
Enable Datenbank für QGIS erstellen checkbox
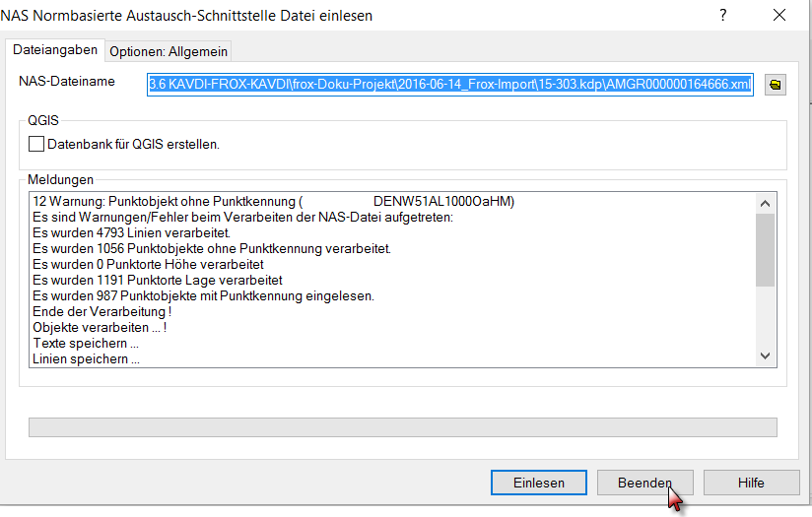tap(37, 144)
